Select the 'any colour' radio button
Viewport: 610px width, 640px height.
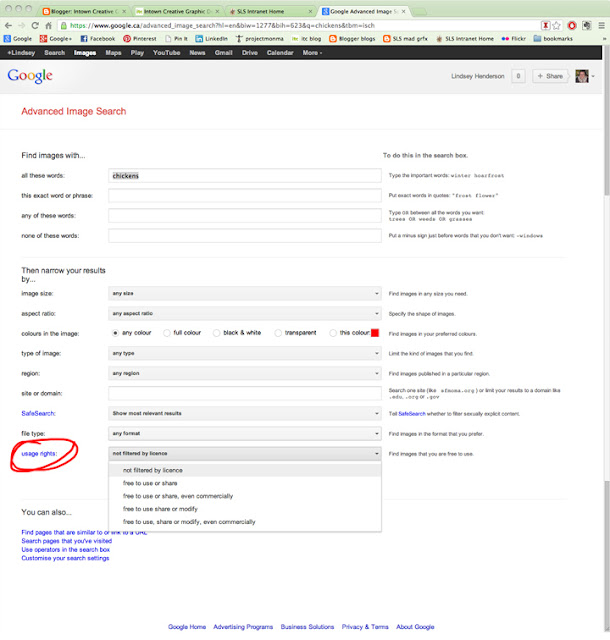click(x=115, y=333)
